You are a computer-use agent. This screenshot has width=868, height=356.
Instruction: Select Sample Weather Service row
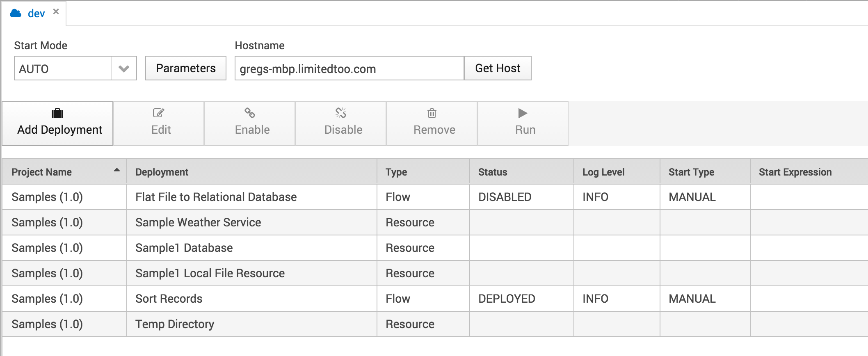coord(435,222)
